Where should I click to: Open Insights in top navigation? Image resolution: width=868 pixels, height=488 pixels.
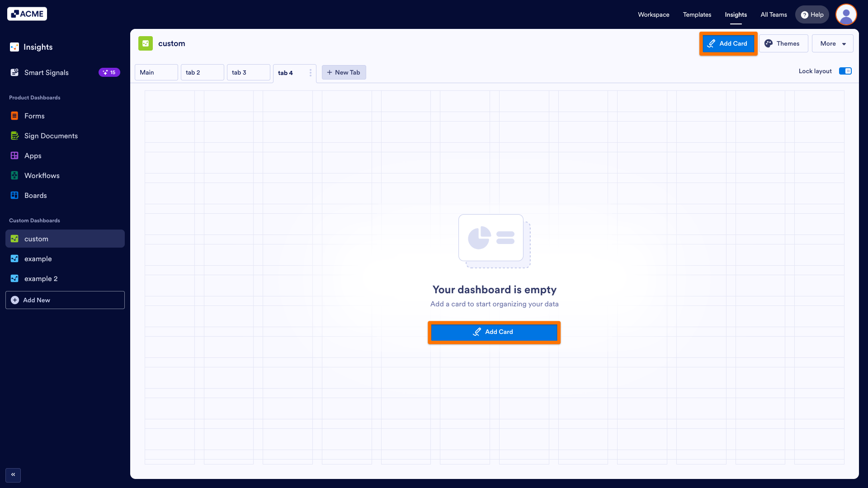click(736, 14)
